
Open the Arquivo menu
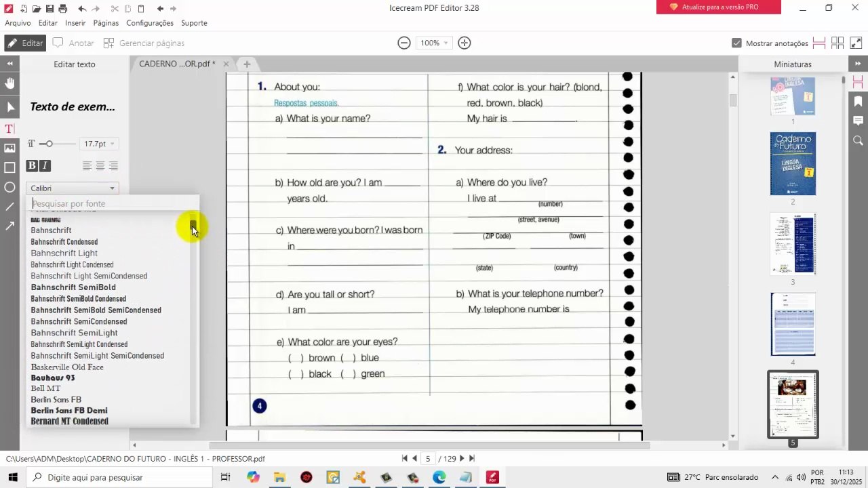coord(18,23)
